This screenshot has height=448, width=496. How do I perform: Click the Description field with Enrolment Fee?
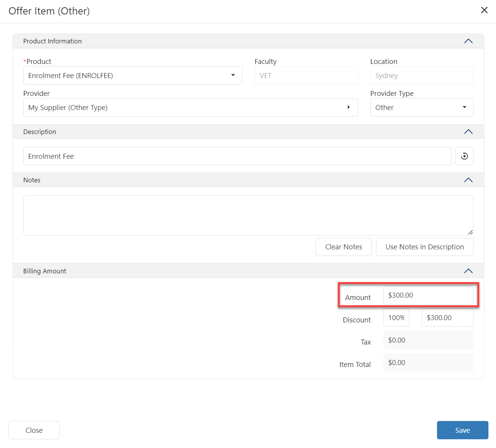tap(237, 156)
